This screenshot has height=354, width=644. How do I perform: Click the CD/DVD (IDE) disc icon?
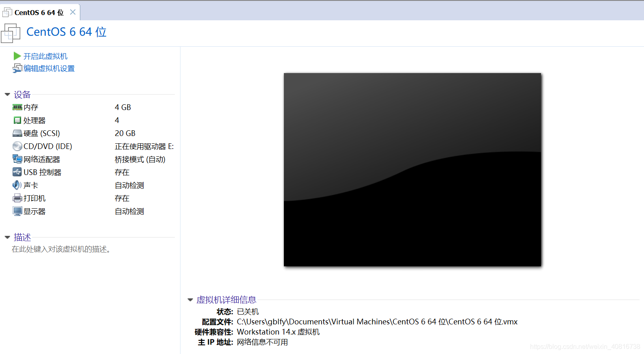(17, 146)
